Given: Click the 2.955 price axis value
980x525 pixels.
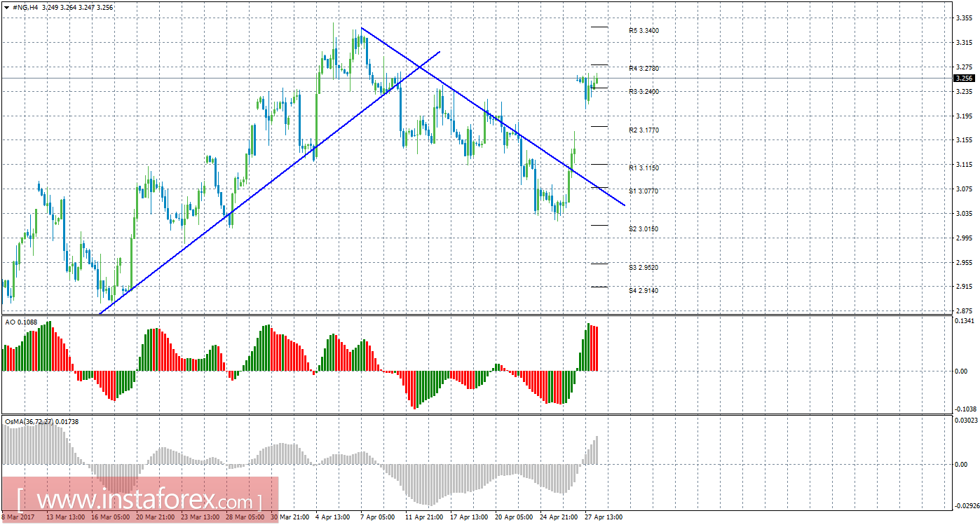Looking at the screenshot, I should point(964,262).
